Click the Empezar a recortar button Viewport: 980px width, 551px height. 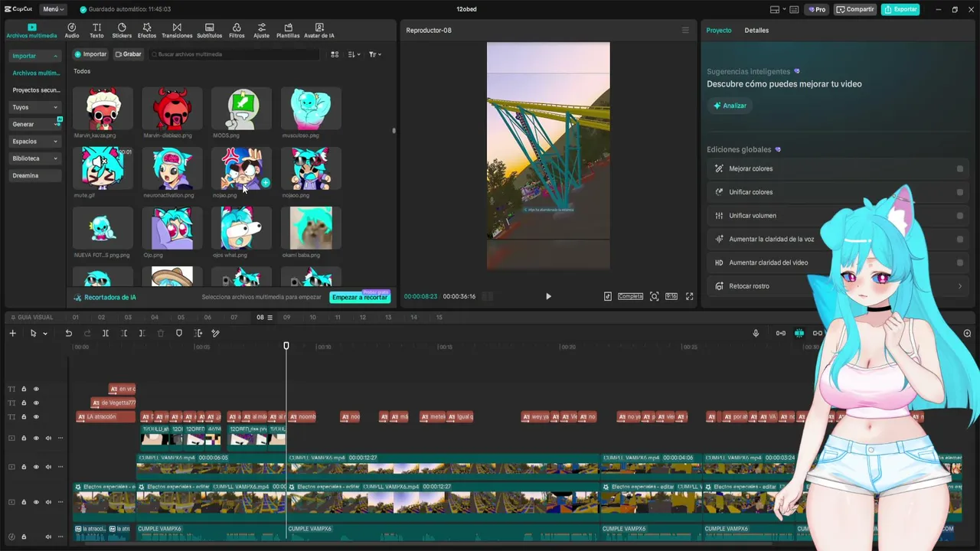tap(360, 297)
